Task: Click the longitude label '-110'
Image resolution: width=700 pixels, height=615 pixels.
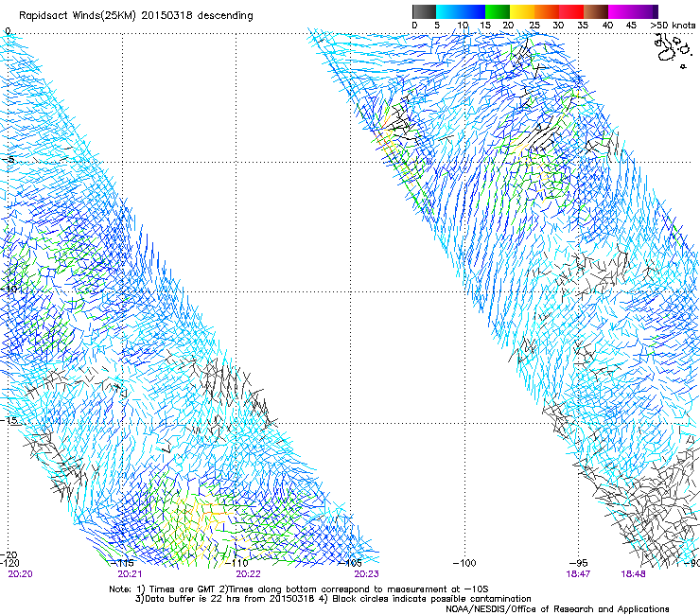Action: pyautogui.click(x=236, y=563)
